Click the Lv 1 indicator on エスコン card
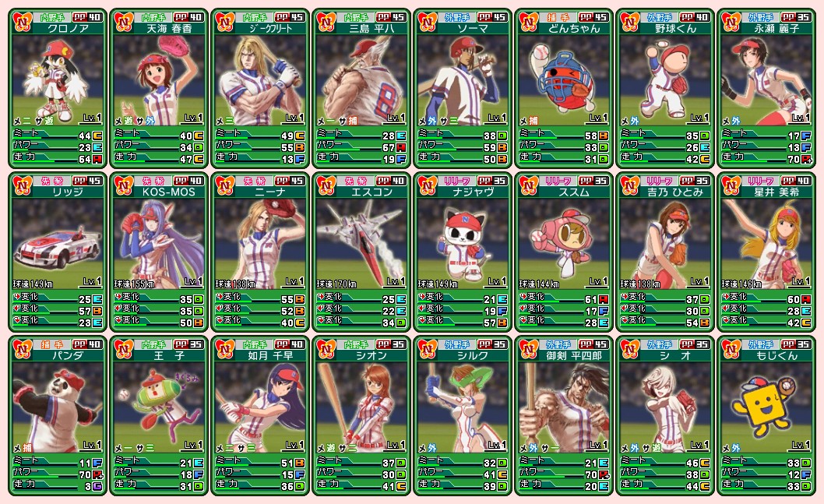This screenshot has width=824, height=504. pos(396,281)
